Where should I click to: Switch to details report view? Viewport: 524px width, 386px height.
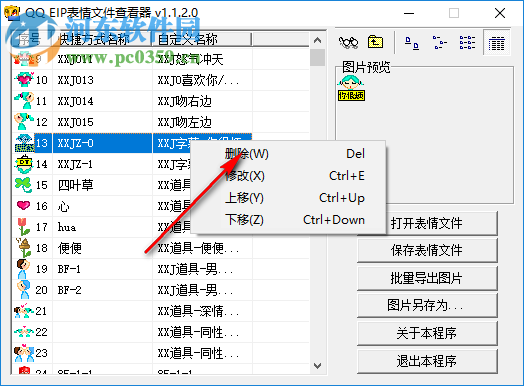point(496,43)
